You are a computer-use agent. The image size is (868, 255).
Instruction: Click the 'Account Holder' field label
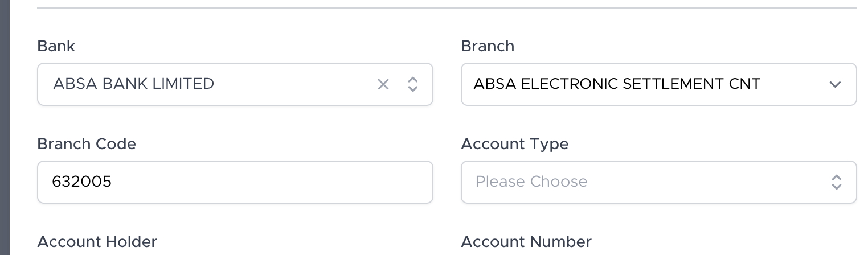click(x=97, y=242)
